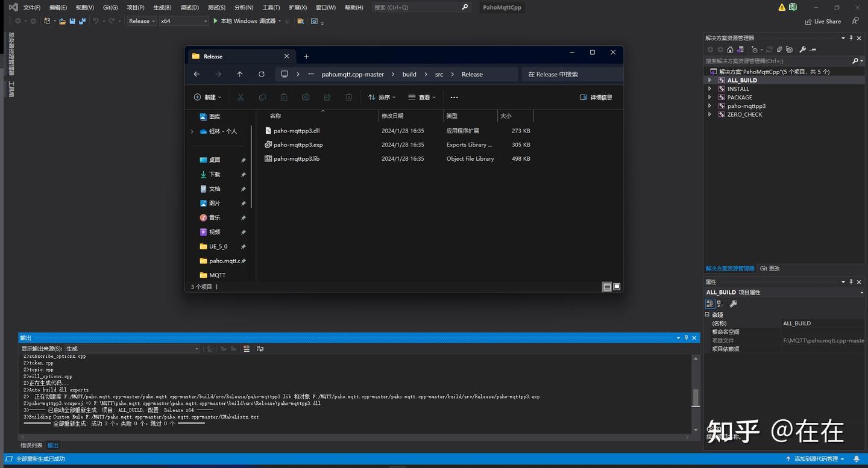Click paho.mqtt.cpp-master breadcrumb segment

tap(353, 75)
